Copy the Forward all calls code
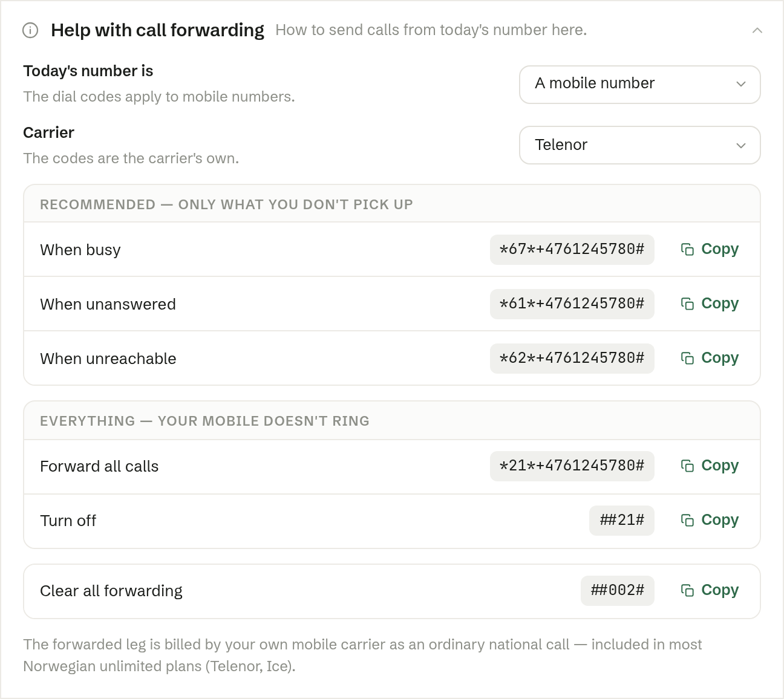Image resolution: width=784 pixels, height=699 pixels. (710, 466)
